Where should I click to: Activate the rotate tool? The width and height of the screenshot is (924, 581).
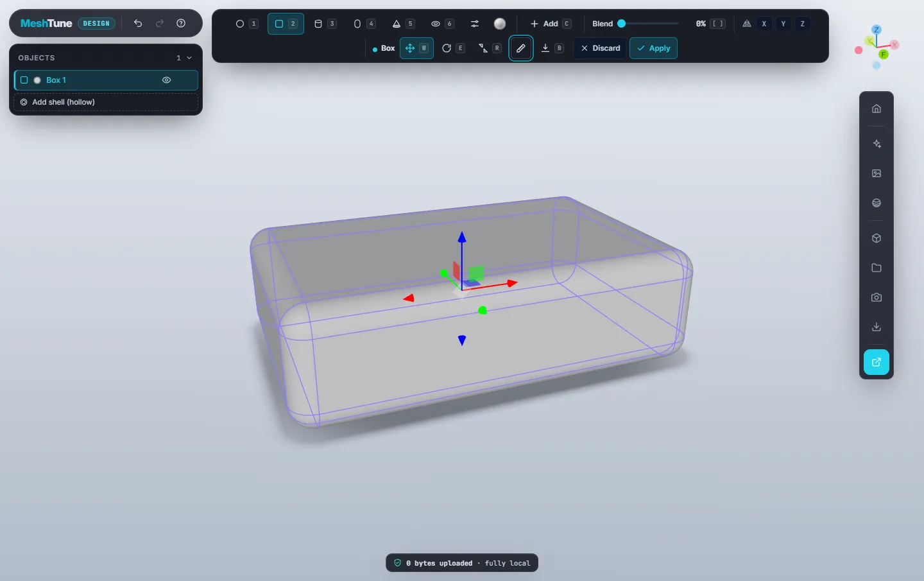pos(453,48)
